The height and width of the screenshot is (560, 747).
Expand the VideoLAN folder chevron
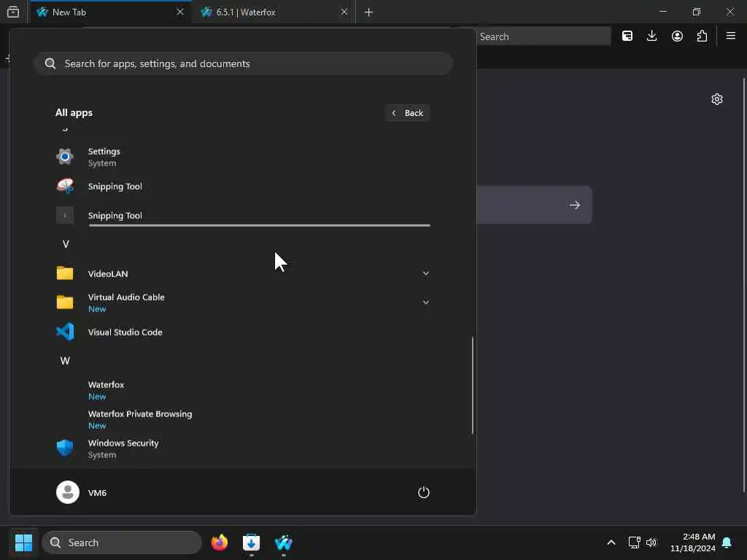click(x=426, y=273)
